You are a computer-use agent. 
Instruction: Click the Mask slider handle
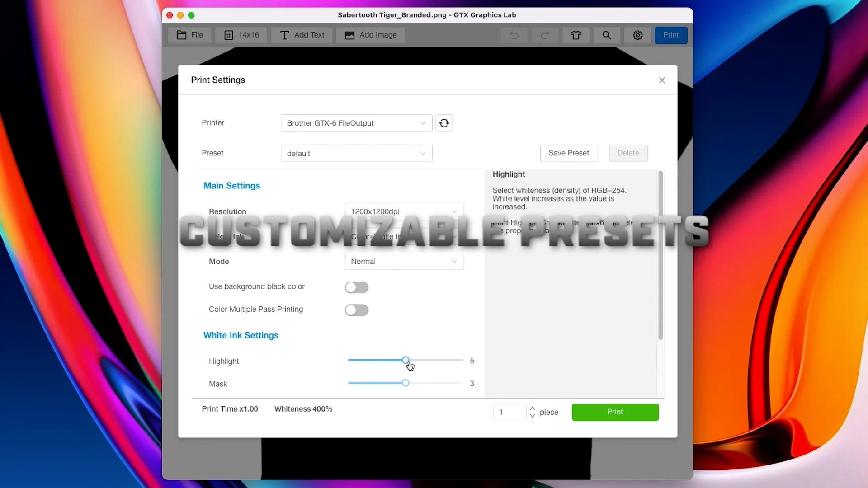pos(406,383)
